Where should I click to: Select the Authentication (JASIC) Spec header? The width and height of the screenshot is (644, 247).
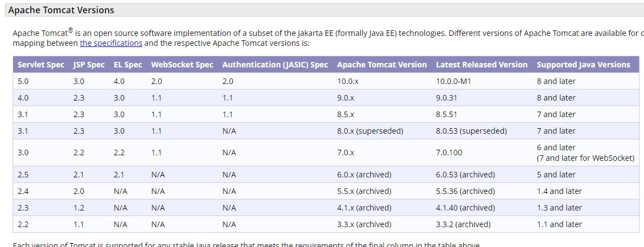[x=275, y=65]
